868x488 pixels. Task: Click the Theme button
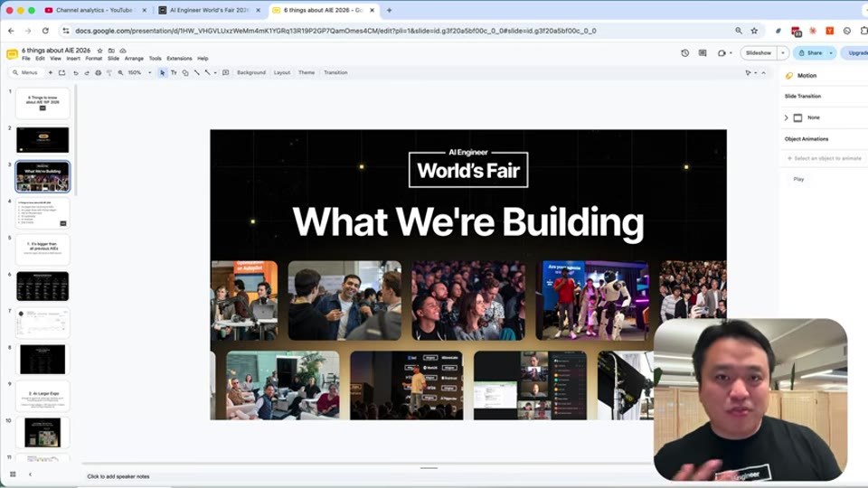pyautogui.click(x=307, y=72)
